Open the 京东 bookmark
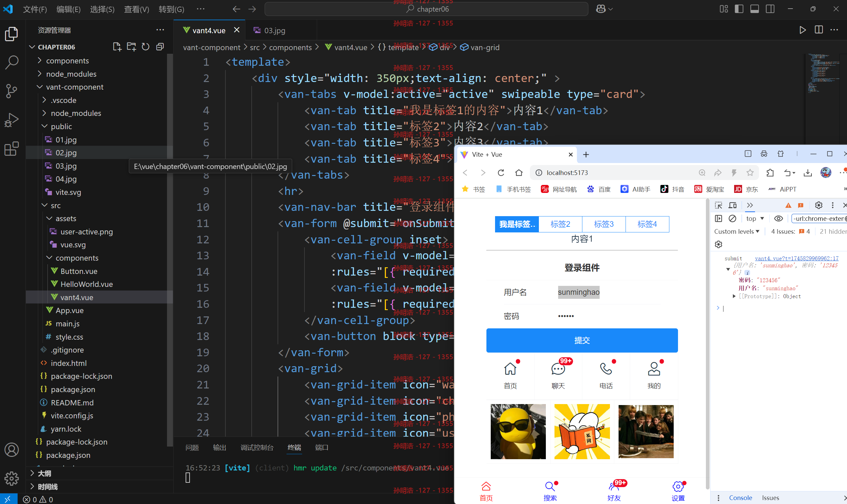This screenshot has width=847, height=504. click(746, 189)
